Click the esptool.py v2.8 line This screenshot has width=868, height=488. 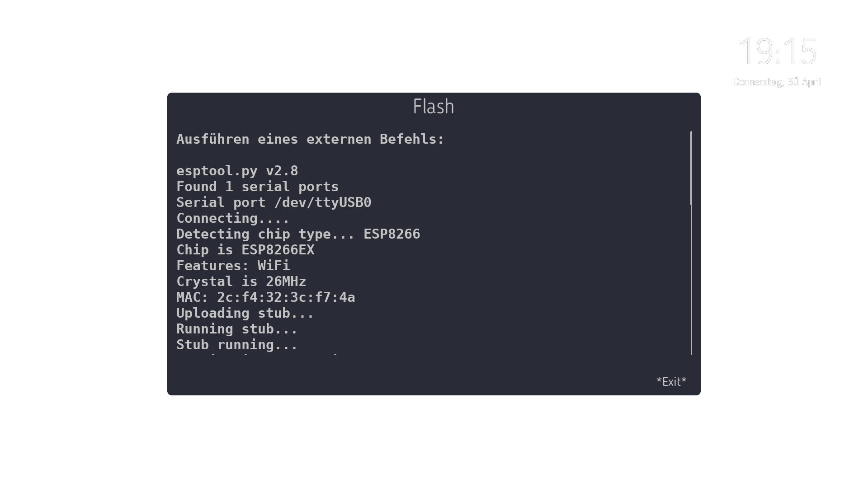[x=237, y=171]
